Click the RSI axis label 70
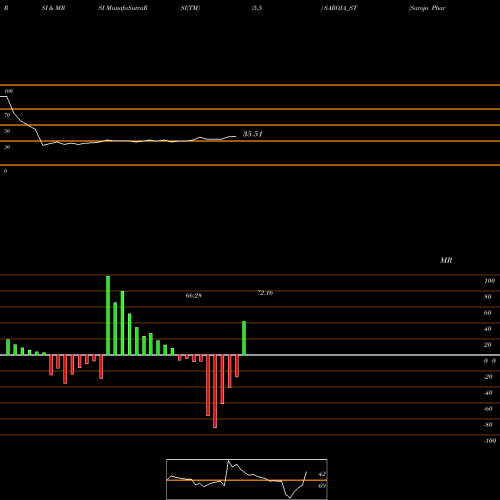The height and width of the screenshot is (500, 500). pos(7,115)
